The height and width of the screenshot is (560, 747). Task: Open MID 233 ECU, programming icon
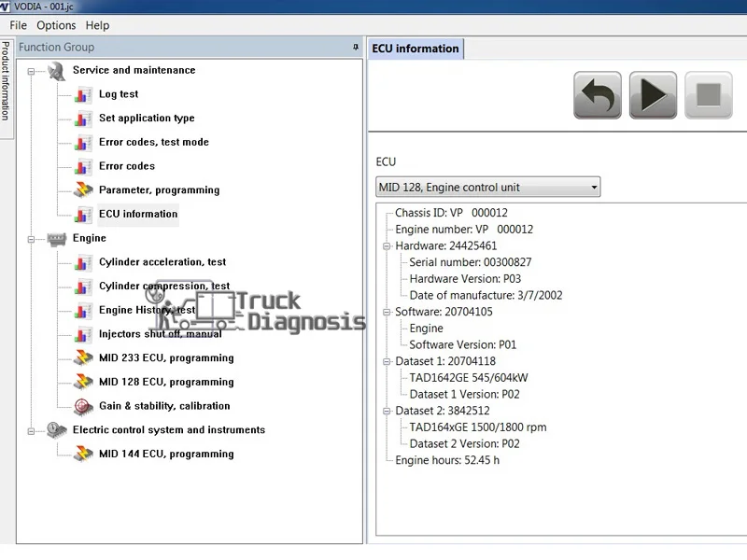(86, 357)
